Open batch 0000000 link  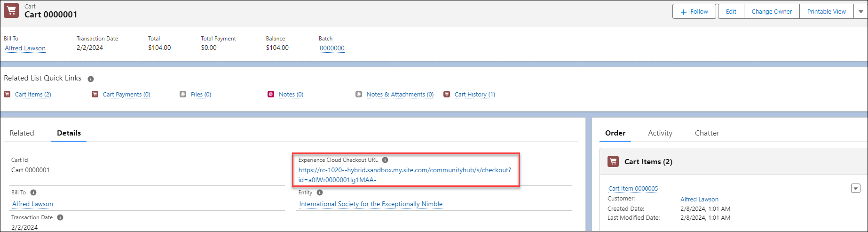click(x=332, y=48)
